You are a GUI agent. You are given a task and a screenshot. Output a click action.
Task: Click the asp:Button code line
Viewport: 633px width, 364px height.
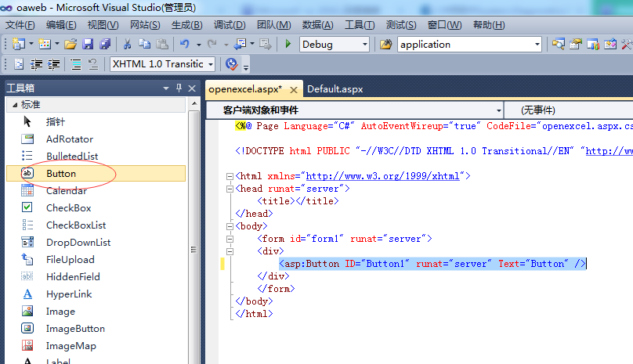click(432, 264)
